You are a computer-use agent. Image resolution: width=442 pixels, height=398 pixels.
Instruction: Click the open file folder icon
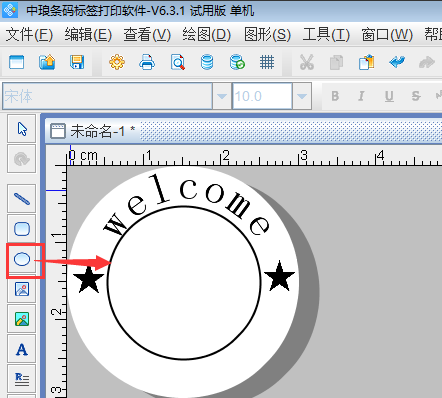click(47, 62)
